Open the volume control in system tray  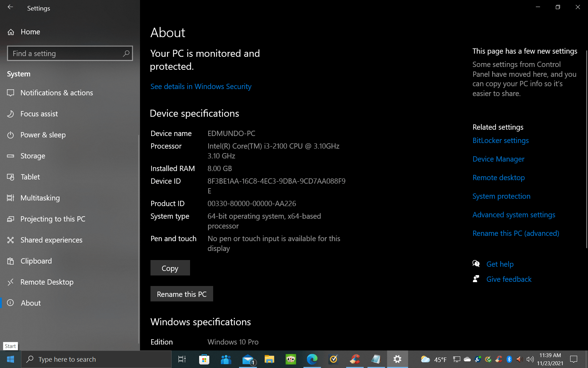coord(530,359)
